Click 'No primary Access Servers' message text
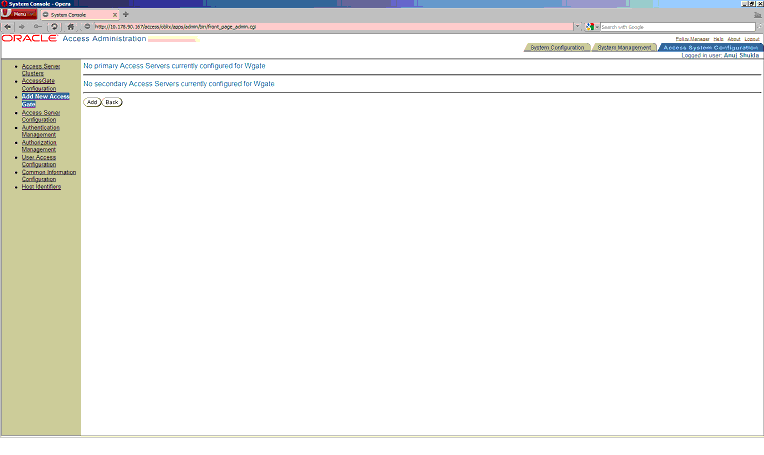 tap(174, 66)
